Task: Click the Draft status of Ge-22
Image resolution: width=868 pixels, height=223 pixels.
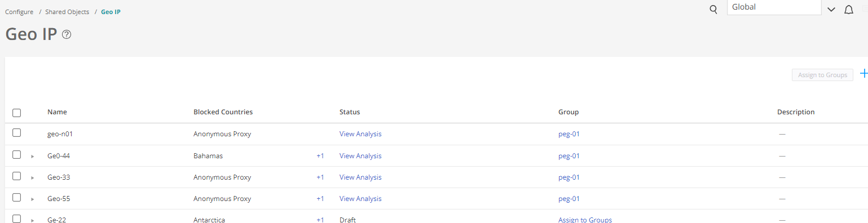Action: [x=347, y=220]
